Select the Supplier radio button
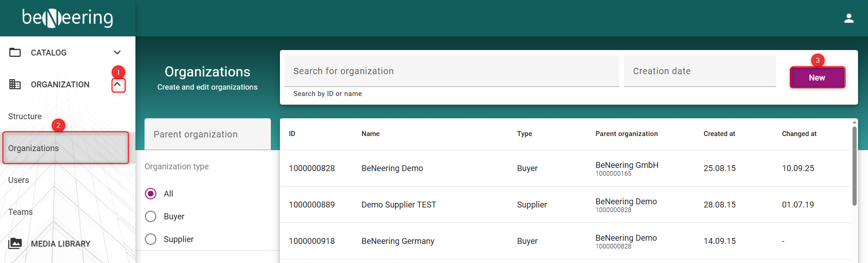Screen dimensions: 868x263 pyautogui.click(x=151, y=239)
